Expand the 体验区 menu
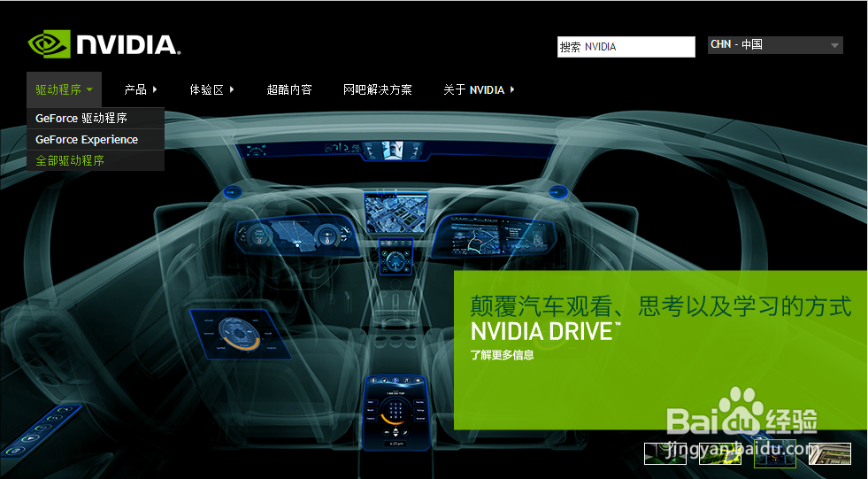The image size is (868, 479). pos(211,89)
